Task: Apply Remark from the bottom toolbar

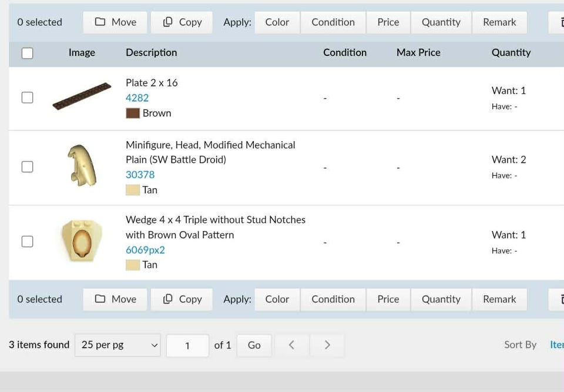Action: 499,299
